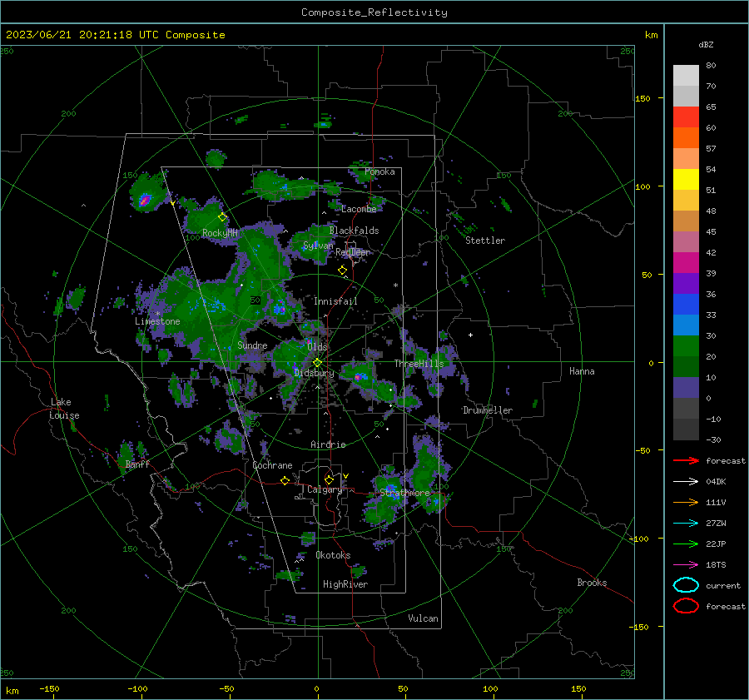Screen dimensions: 749x700
Task: Click the ThreeHills label on the map
Action: [x=419, y=364]
